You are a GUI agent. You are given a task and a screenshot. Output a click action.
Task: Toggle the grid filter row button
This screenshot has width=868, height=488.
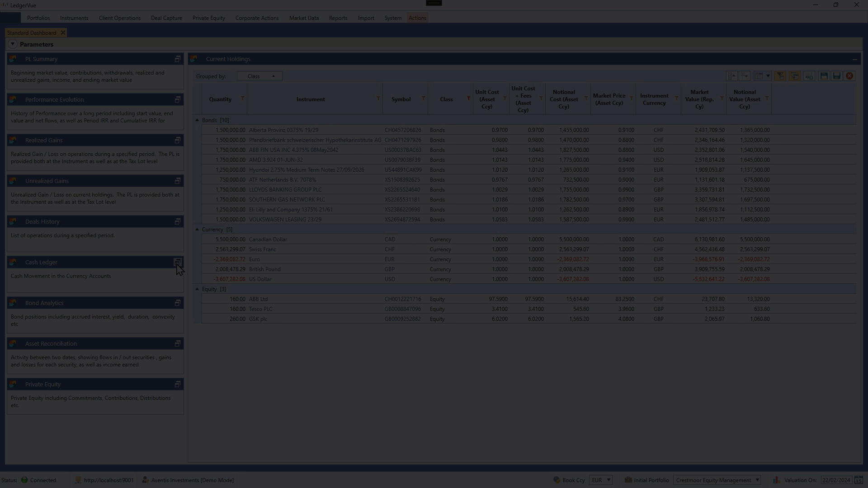click(x=780, y=76)
